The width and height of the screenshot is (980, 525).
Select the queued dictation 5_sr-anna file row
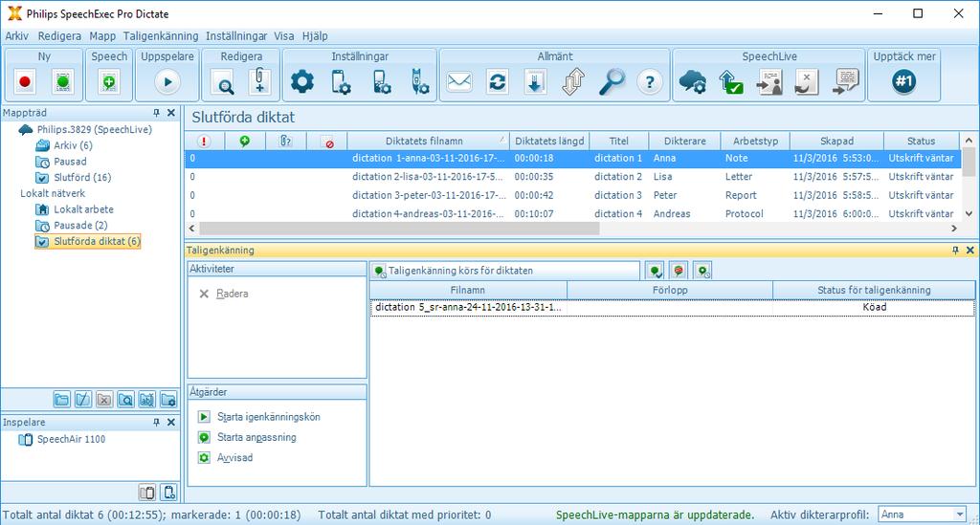coord(672,307)
